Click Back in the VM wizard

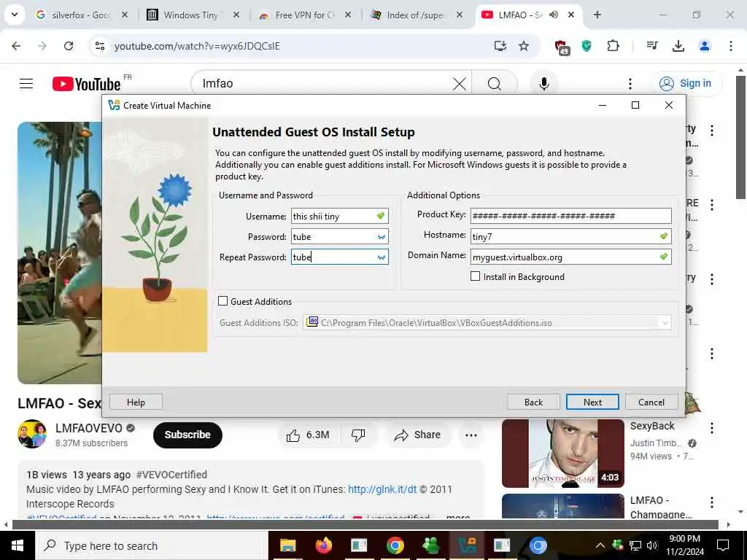point(533,402)
